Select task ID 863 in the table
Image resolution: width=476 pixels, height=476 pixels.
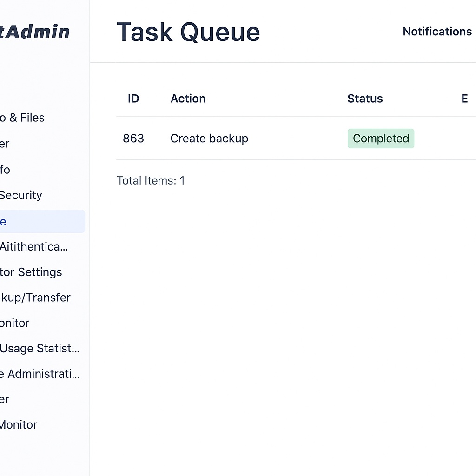click(133, 139)
